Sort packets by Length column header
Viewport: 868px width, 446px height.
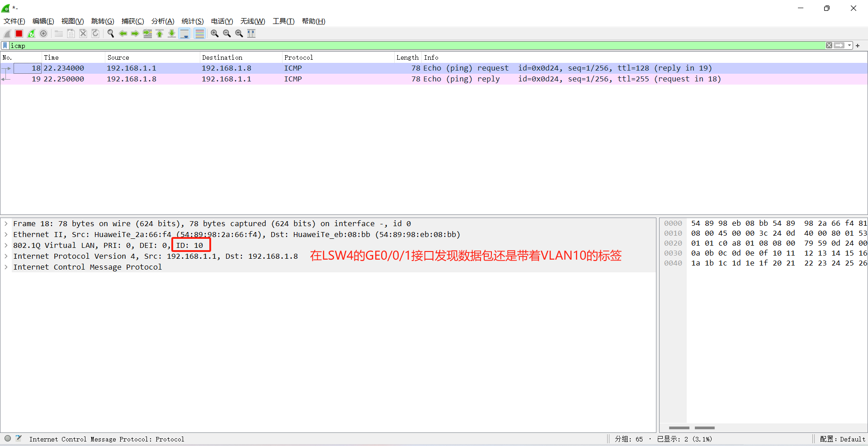tap(408, 57)
